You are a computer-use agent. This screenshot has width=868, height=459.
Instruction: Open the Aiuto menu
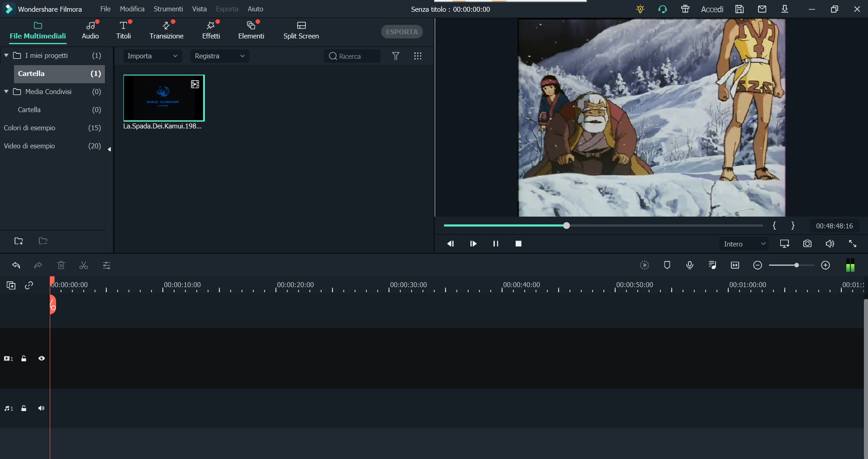coord(256,9)
